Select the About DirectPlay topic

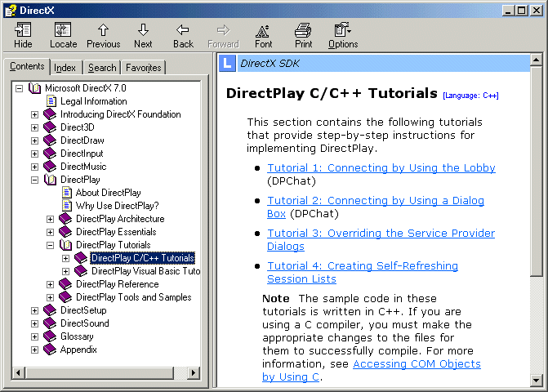[x=108, y=193]
